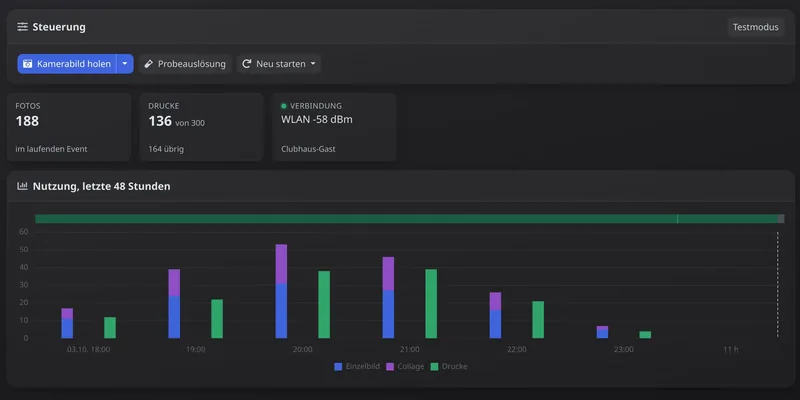Click the camera icon on Kamerabild holen
The height and width of the screenshot is (400, 800).
pos(28,64)
